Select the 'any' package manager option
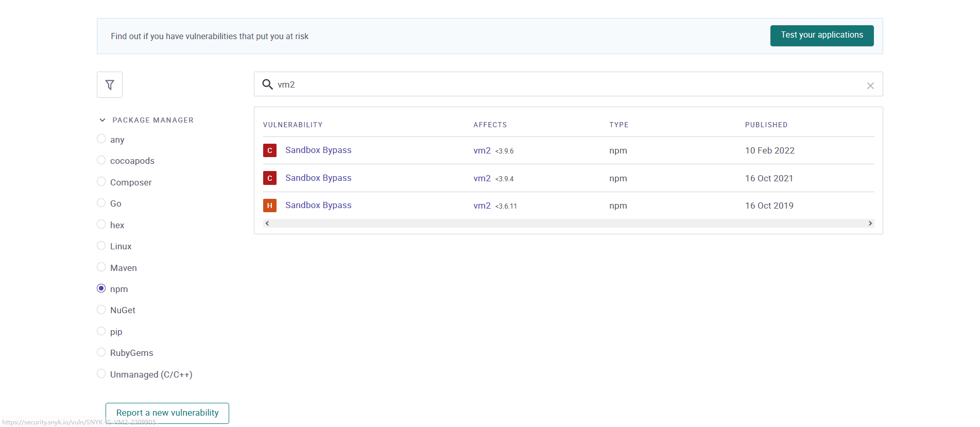This screenshot has height=427, width=980. tap(101, 139)
